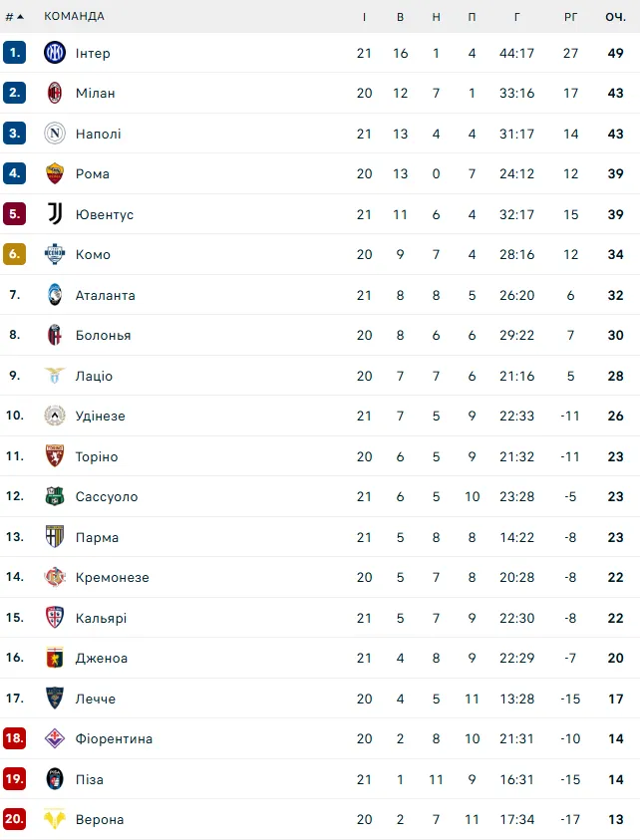
Task: Click the Juventus logo icon
Action: 55,214
